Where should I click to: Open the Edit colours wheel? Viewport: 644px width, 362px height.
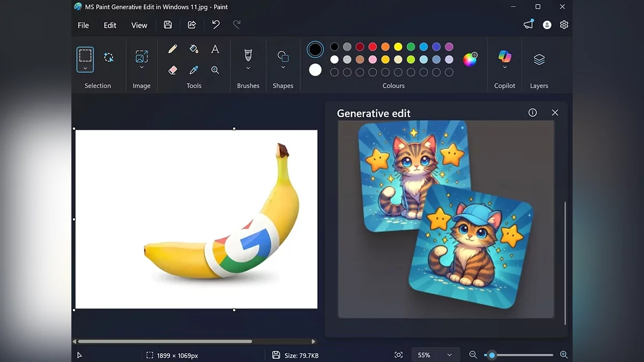470,60
